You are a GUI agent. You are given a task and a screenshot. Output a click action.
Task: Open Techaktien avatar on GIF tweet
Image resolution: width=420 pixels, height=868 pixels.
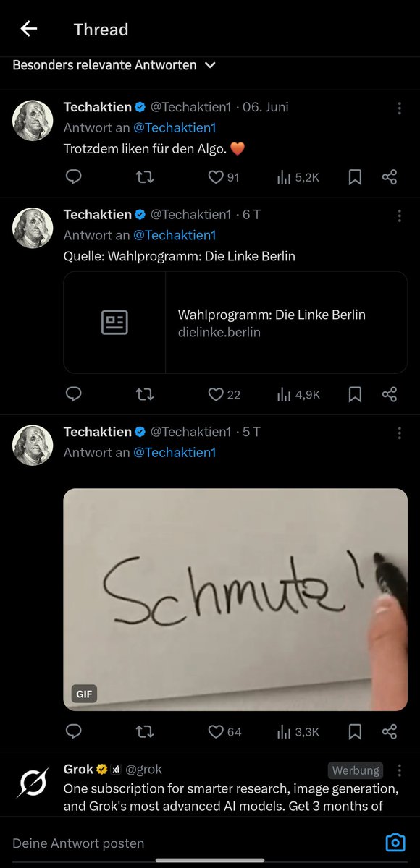pyautogui.click(x=33, y=445)
